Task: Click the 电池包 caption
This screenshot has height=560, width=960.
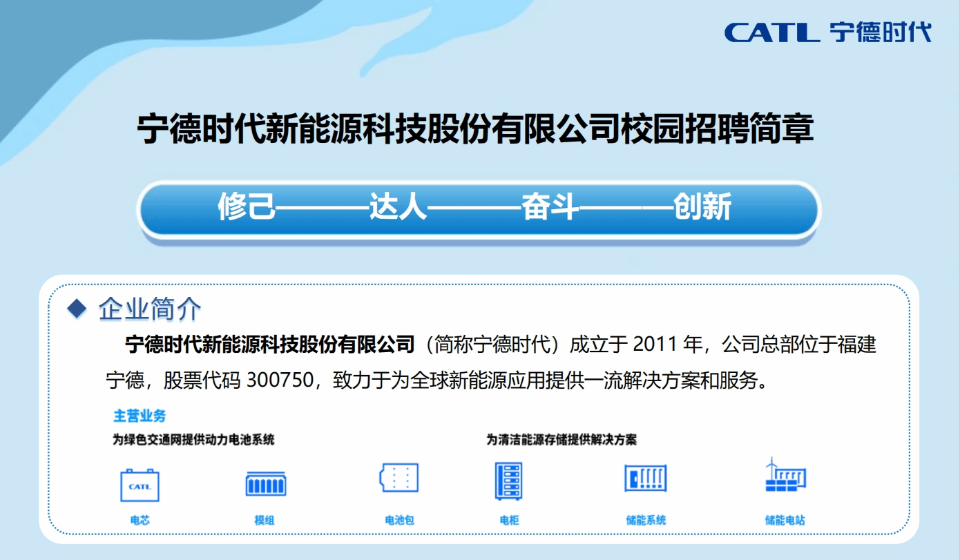Action: (399, 520)
